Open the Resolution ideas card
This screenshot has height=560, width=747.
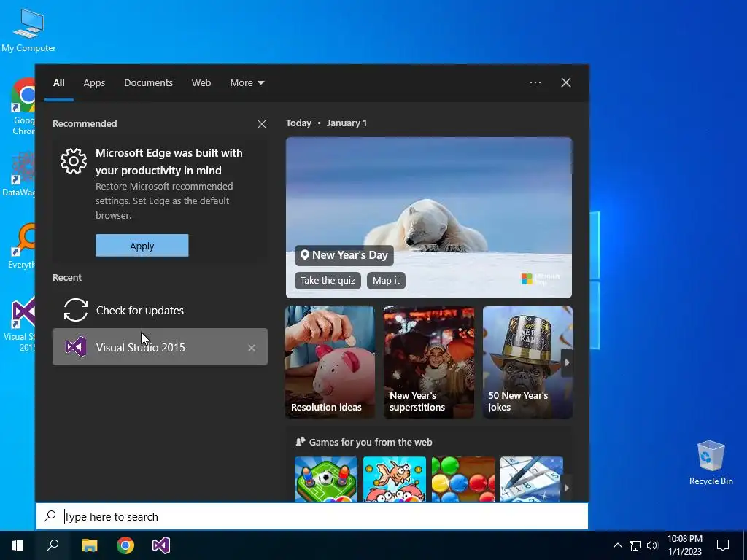tap(330, 362)
